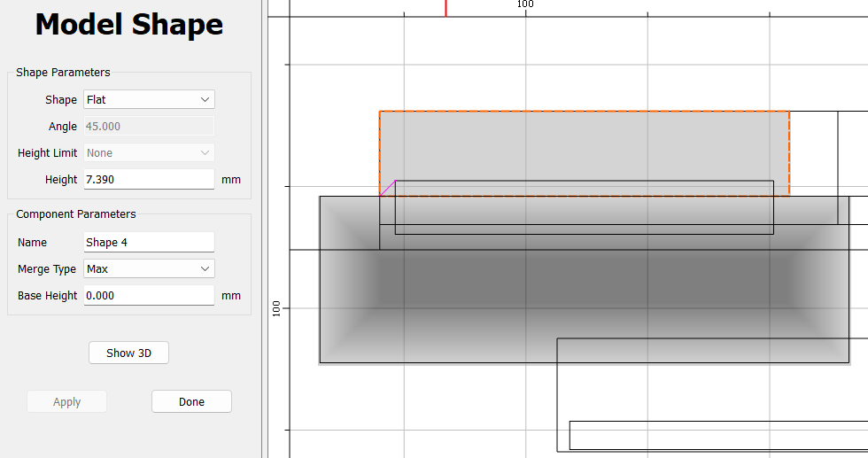Click the purple diagonal line at the selection corner
Viewport: 868px width, 458px height.
coord(388,188)
